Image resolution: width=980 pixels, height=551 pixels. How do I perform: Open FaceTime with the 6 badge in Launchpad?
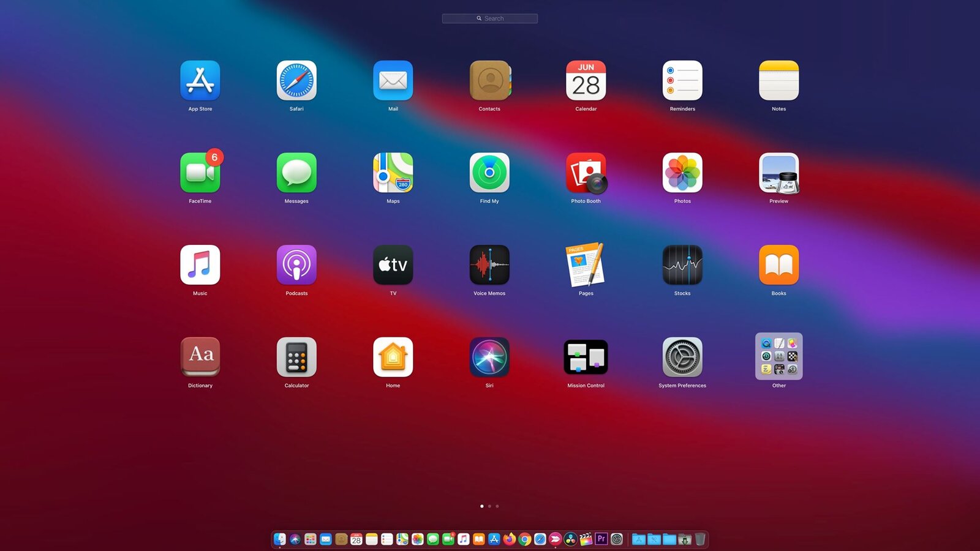tap(200, 173)
